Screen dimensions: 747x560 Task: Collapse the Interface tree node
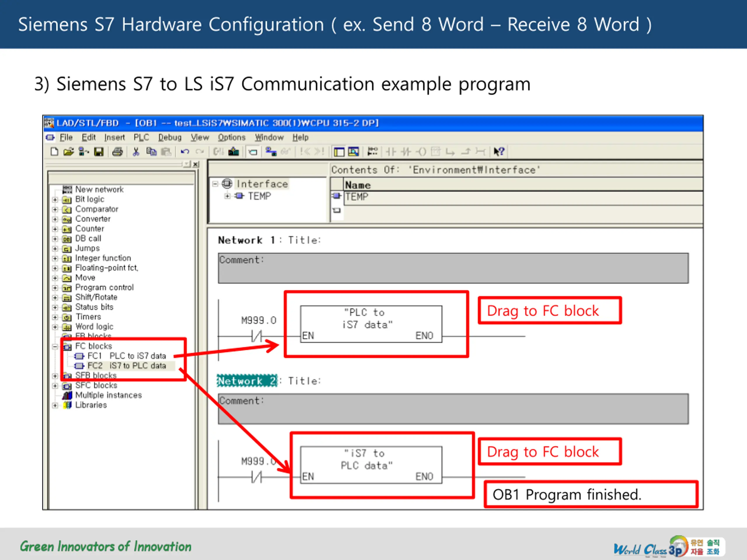(215, 184)
